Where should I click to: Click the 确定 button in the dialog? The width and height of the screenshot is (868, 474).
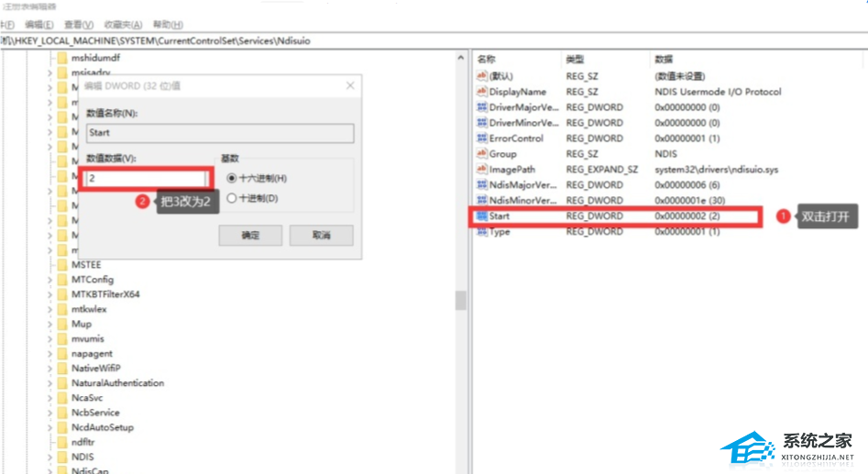tap(250, 236)
